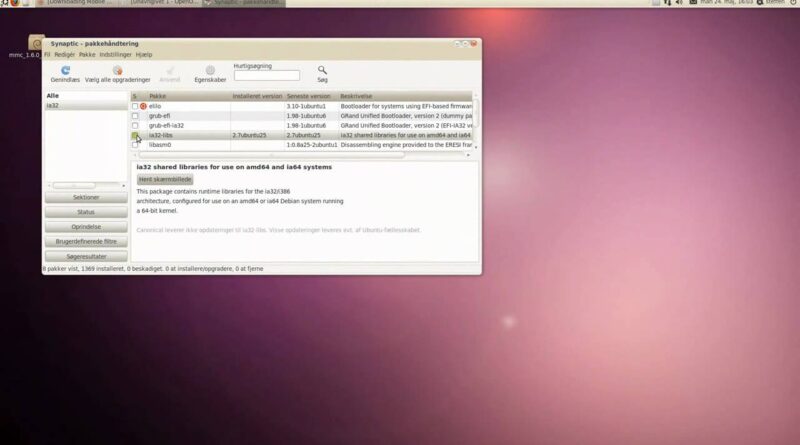Switch to the Synaptic taskbar window button
The image size is (800, 445).
[243, 3]
